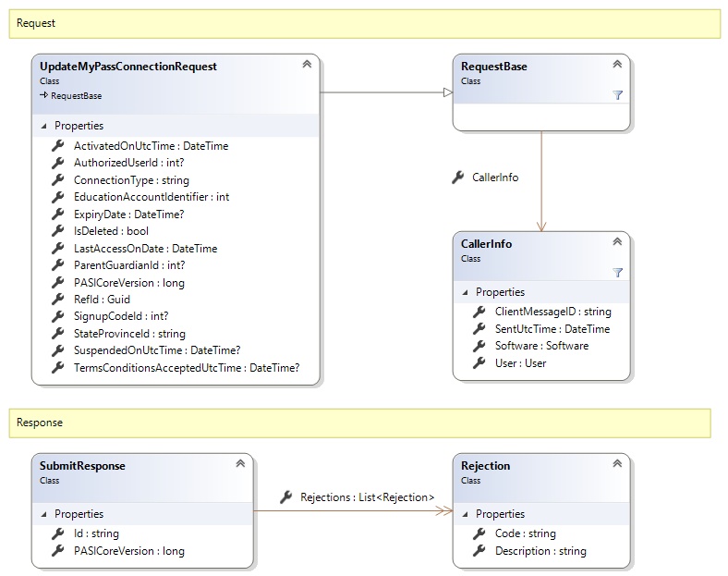Select the Request comment box
This screenshot has height=576, width=728.
(x=364, y=23)
